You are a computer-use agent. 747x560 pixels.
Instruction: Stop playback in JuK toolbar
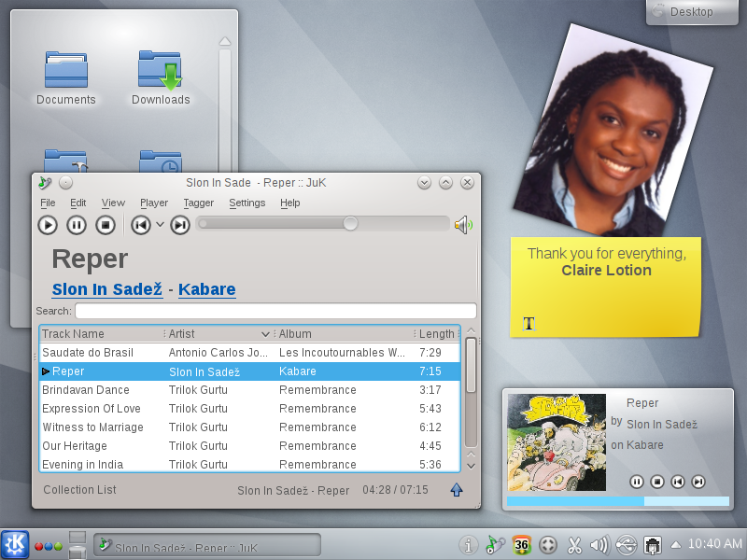106,225
